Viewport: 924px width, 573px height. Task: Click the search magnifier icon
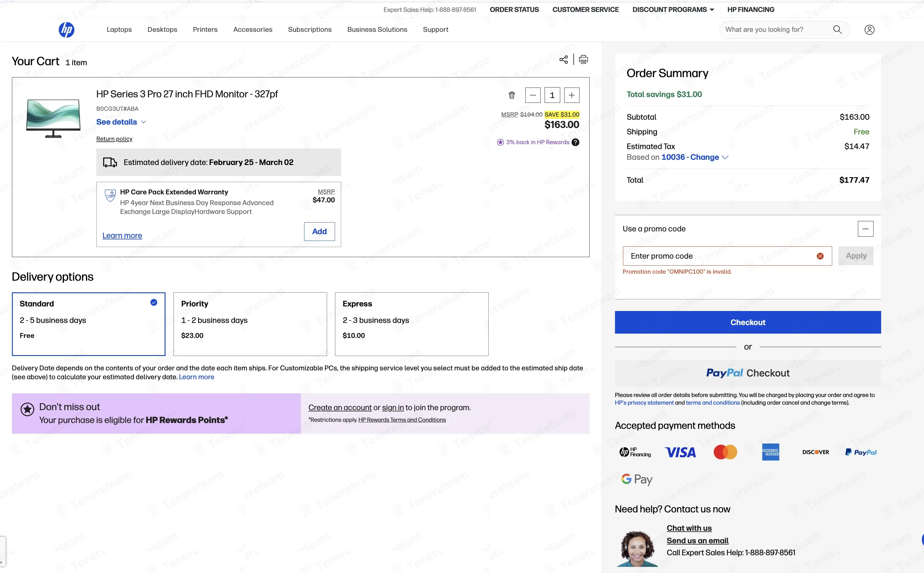tap(837, 30)
